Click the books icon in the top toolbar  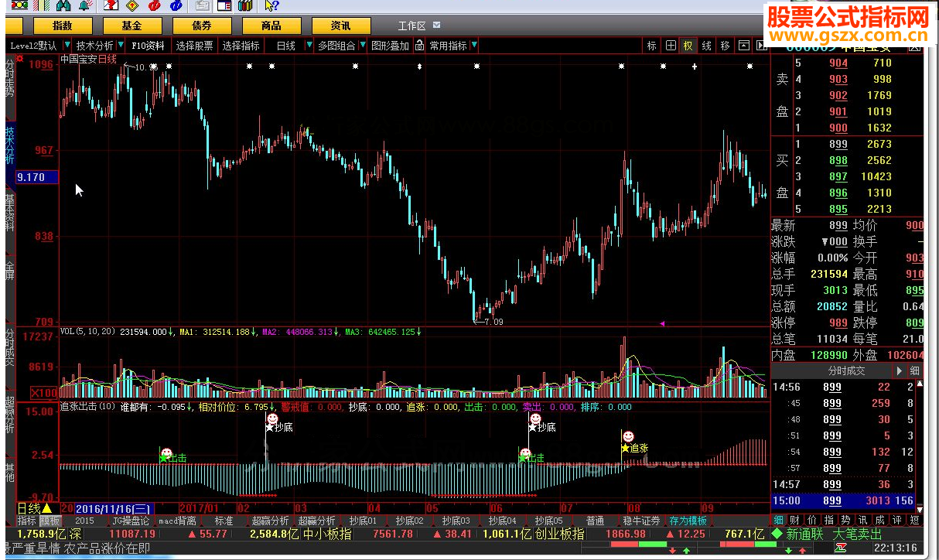pyautogui.click(x=246, y=5)
